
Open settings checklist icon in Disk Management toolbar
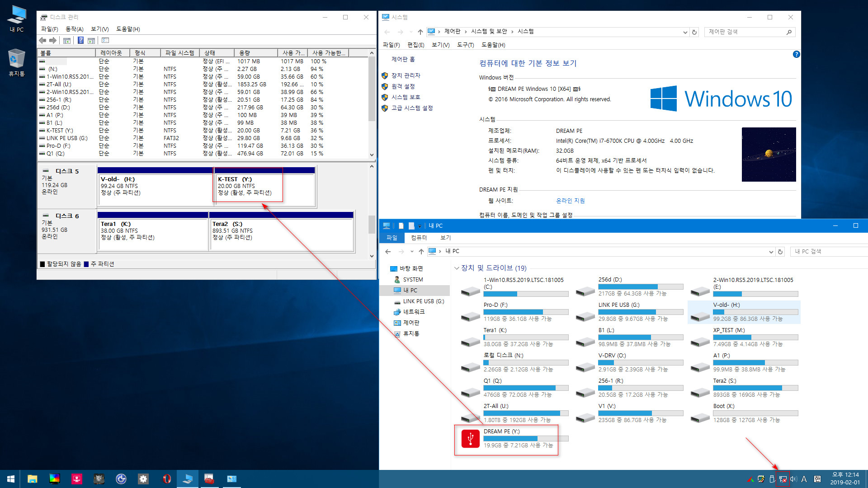pos(105,41)
